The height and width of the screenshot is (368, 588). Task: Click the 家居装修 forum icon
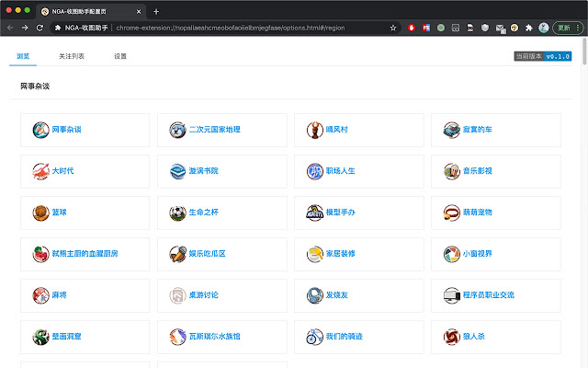(315, 254)
